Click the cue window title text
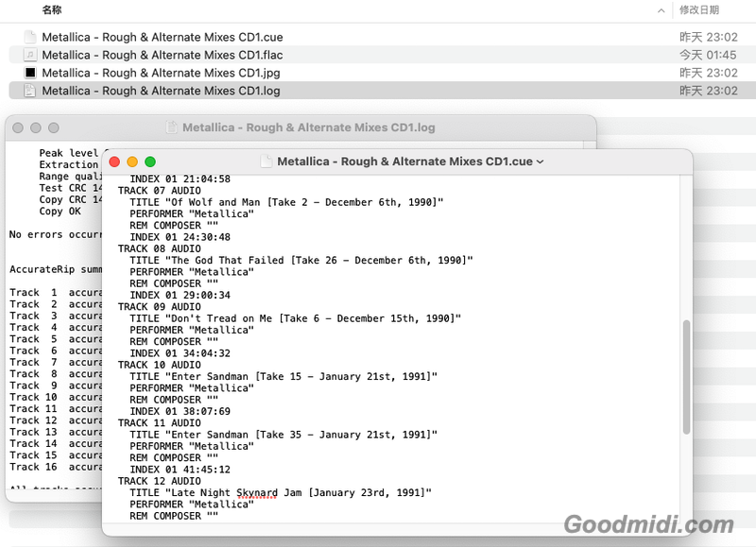 pos(405,162)
